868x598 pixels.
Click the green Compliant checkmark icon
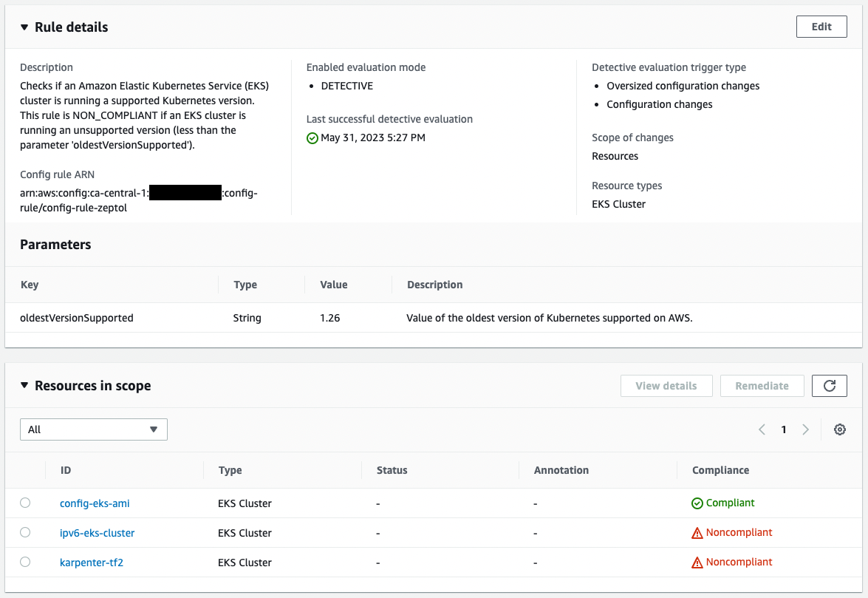pos(696,503)
